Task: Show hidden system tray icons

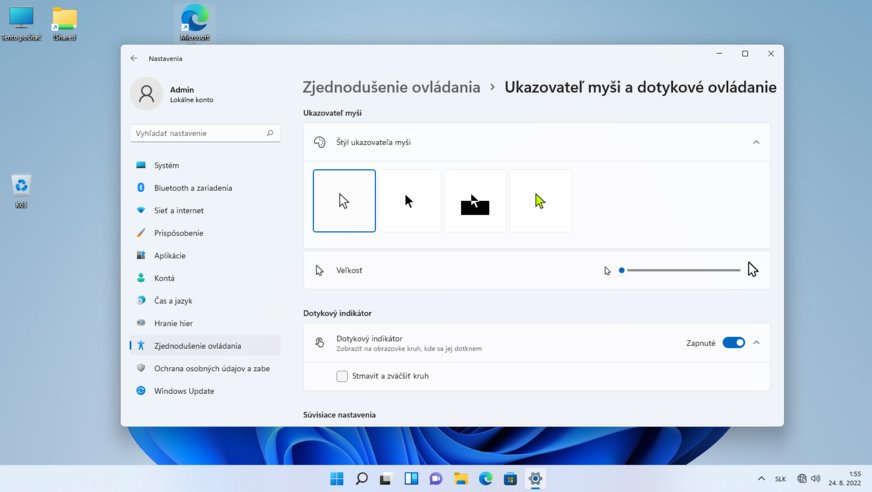Action: click(761, 479)
